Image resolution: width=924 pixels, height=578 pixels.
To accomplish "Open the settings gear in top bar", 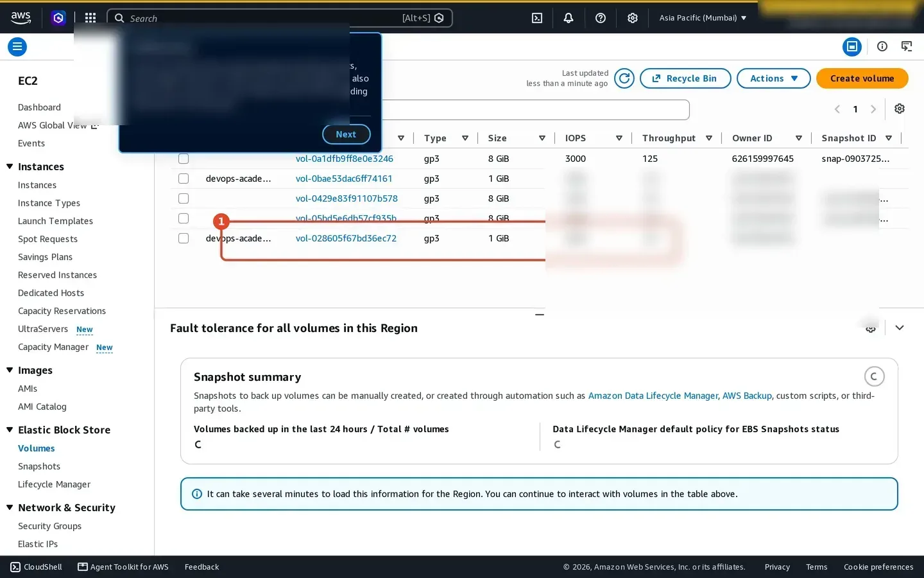I will [633, 18].
